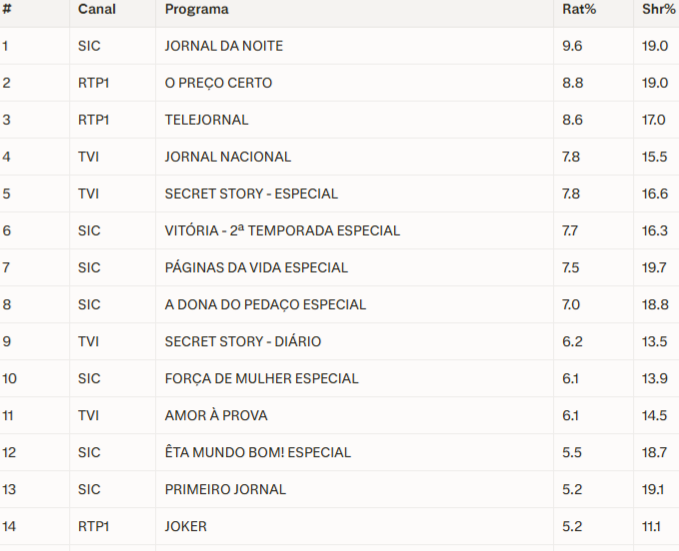Viewport: 679px width, 551px height.
Task: Click the JOKER program cell
Action: [186, 527]
